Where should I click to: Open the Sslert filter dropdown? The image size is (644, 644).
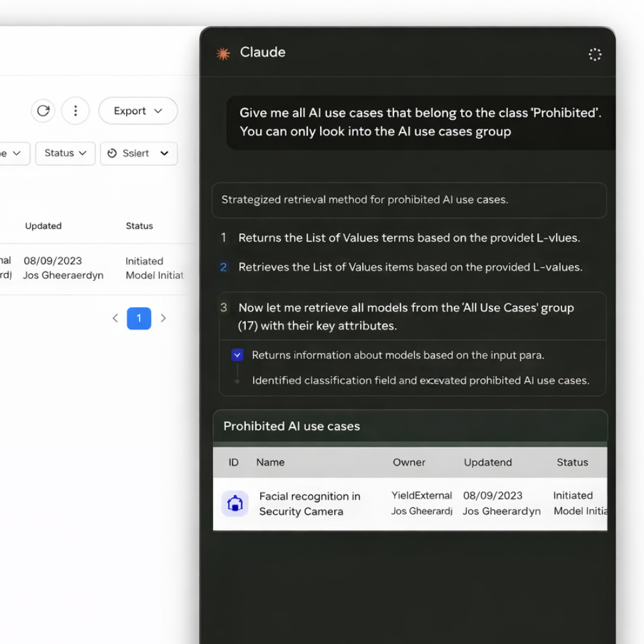click(x=139, y=153)
